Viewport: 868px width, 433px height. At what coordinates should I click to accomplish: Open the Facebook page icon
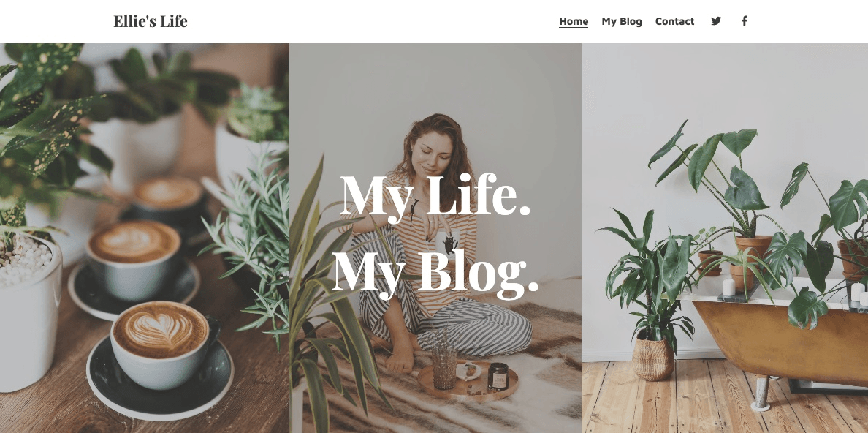click(x=745, y=21)
